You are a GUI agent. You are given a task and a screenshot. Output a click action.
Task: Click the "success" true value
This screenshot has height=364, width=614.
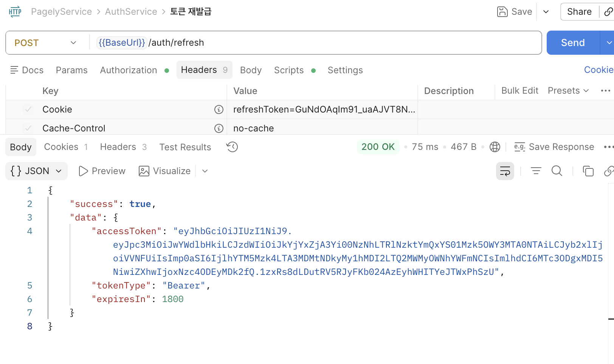(140, 204)
